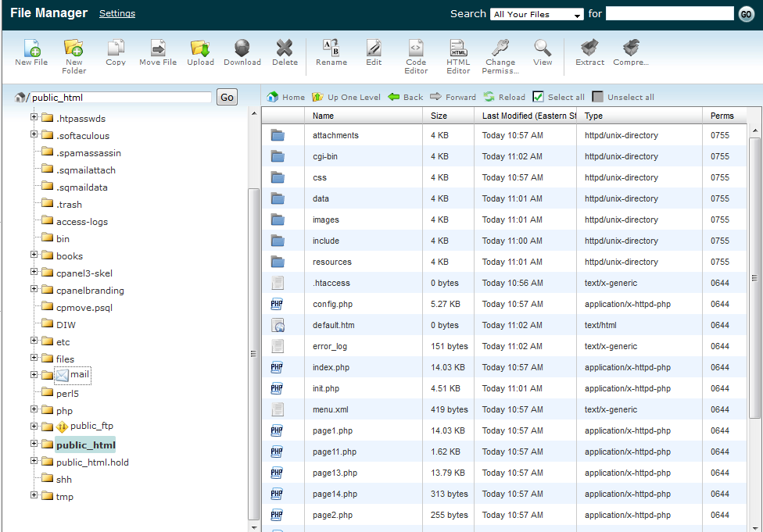Create a new folder via New Folder icon
The height and width of the screenshot is (532, 763).
[x=73, y=48]
